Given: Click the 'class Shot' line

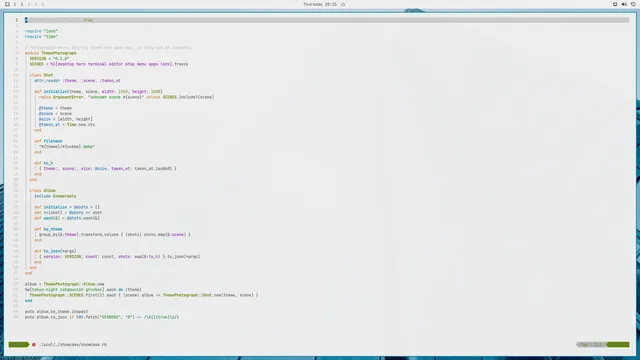Looking at the screenshot, I should click(x=41, y=75).
